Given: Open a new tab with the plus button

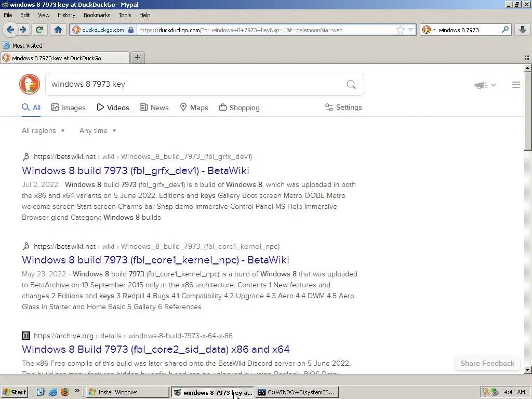Looking at the screenshot, I should (137, 58).
